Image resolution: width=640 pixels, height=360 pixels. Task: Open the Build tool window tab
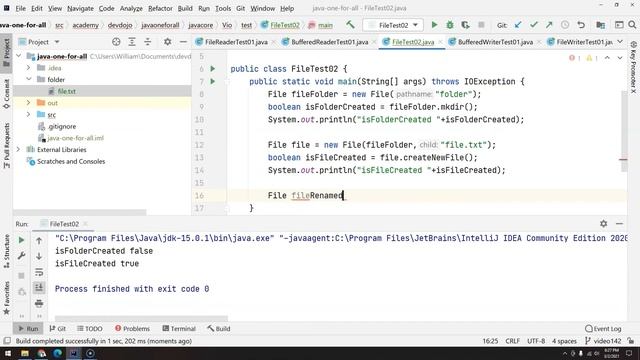[219, 329]
